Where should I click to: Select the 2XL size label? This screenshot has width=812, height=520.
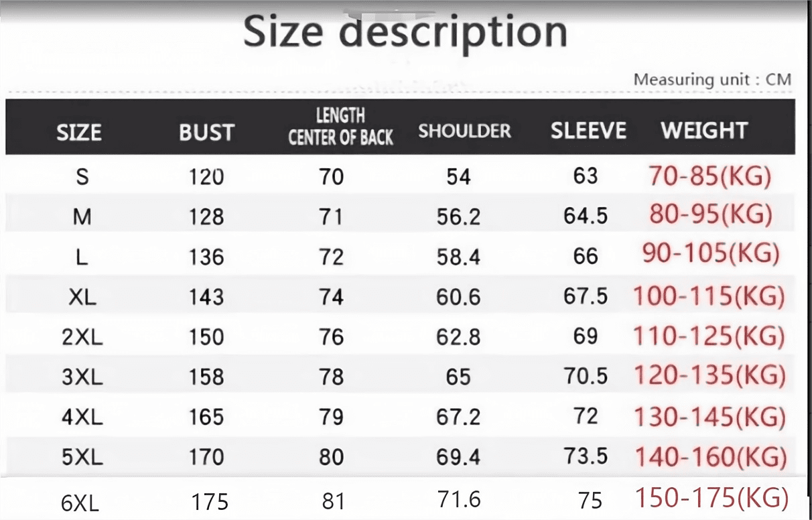coord(82,337)
